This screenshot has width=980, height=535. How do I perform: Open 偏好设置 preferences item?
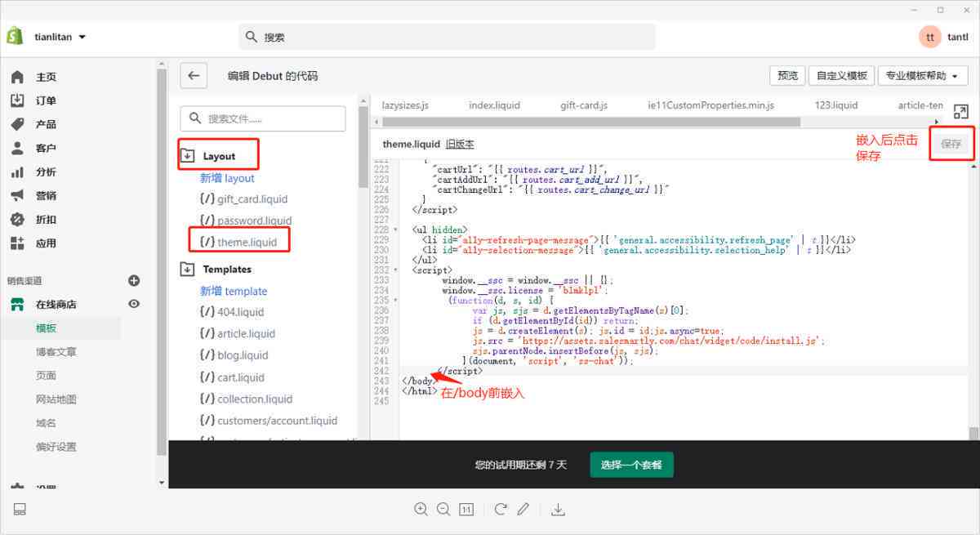[x=56, y=446]
